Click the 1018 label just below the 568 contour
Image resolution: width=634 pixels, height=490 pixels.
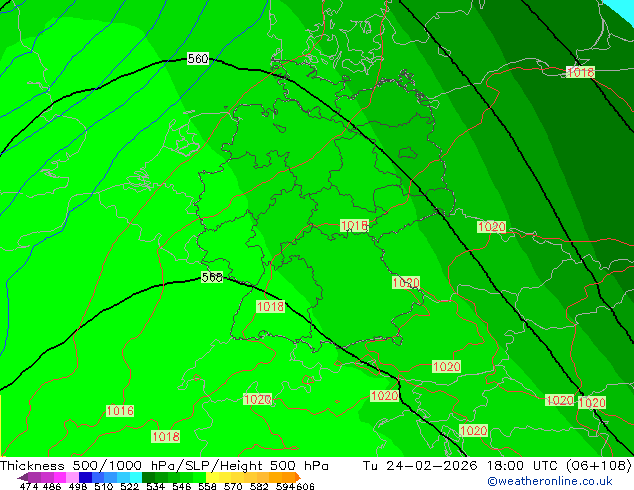[x=271, y=306]
